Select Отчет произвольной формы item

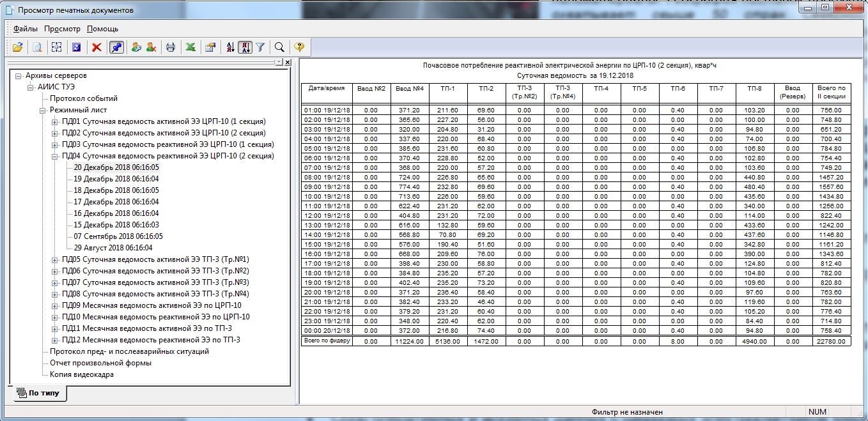coord(101,363)
